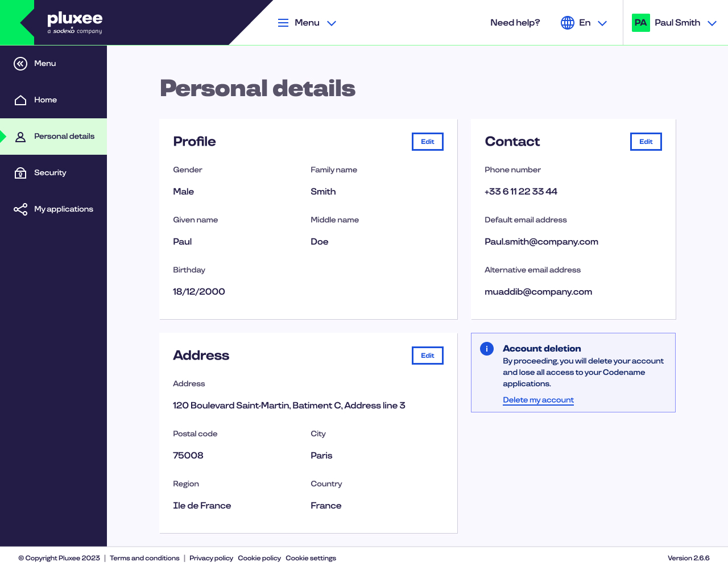
Task: Click the hamburger menu icon in header
Action: tap(283, 23)
